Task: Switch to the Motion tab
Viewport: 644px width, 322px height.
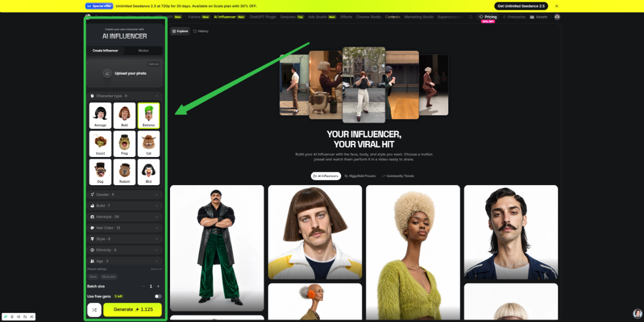Action: 143,50
